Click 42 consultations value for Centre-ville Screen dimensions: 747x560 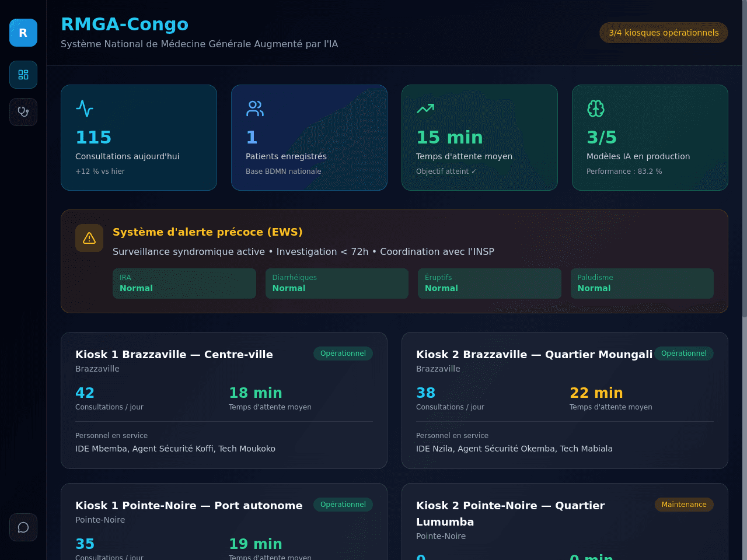[85, 393]
